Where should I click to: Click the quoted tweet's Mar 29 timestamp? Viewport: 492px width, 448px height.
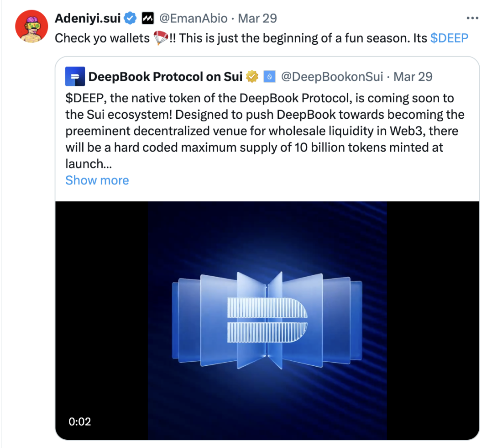413,77
